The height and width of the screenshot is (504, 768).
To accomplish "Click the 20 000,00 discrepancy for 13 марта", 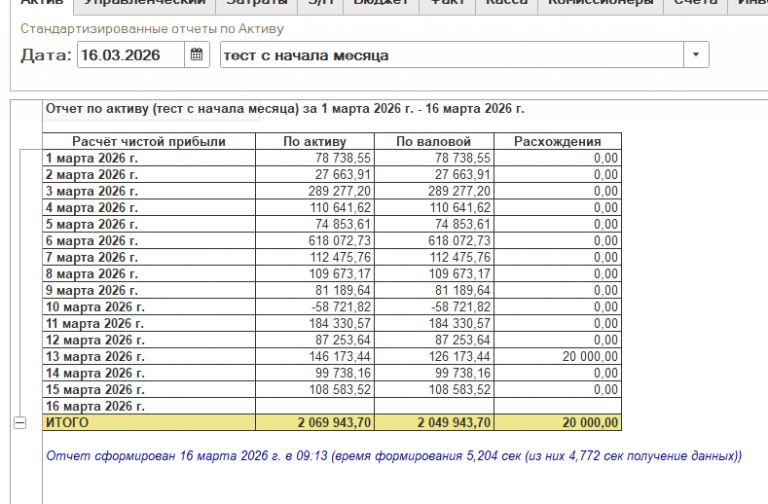I will coord(557,357).
